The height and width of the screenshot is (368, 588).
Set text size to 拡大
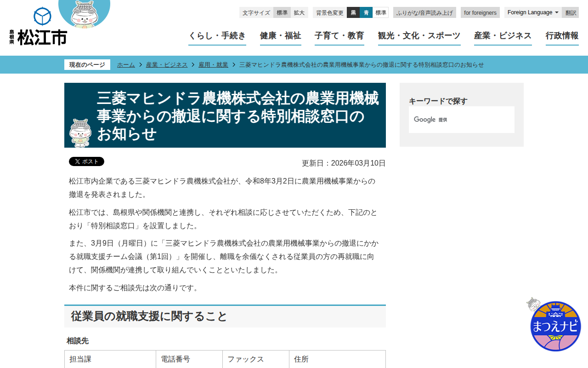tap(299, 12)
